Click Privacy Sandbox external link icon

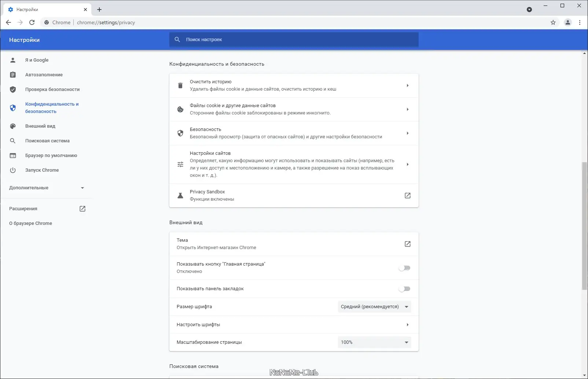[407, 196]
